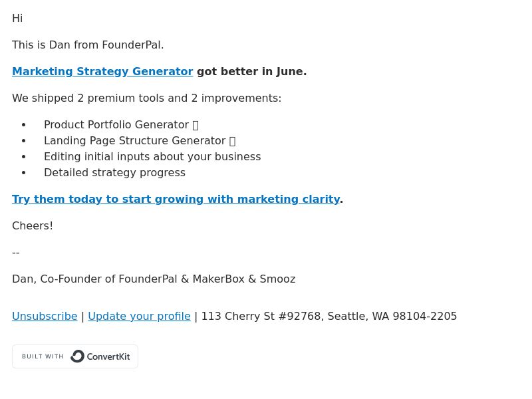The width and height of the screenshot is (532, 399).
Task: Click the Unsubscribe link
Action: (x=45, y=317)
